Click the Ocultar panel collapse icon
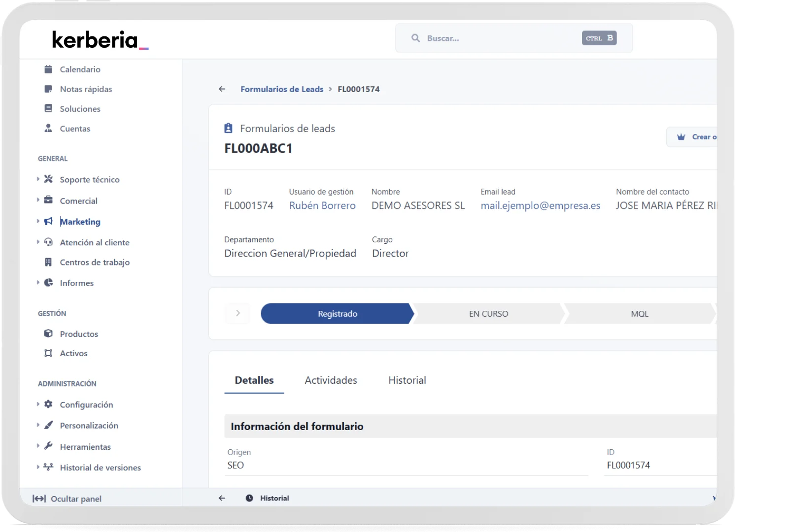785x532 pixels. 39,499
